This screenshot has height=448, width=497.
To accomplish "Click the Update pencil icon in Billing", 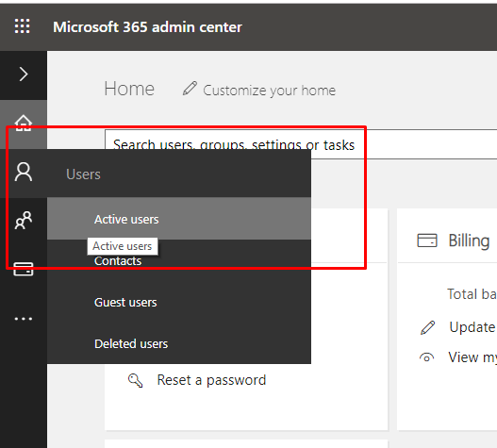I will [x=427, y=327].
